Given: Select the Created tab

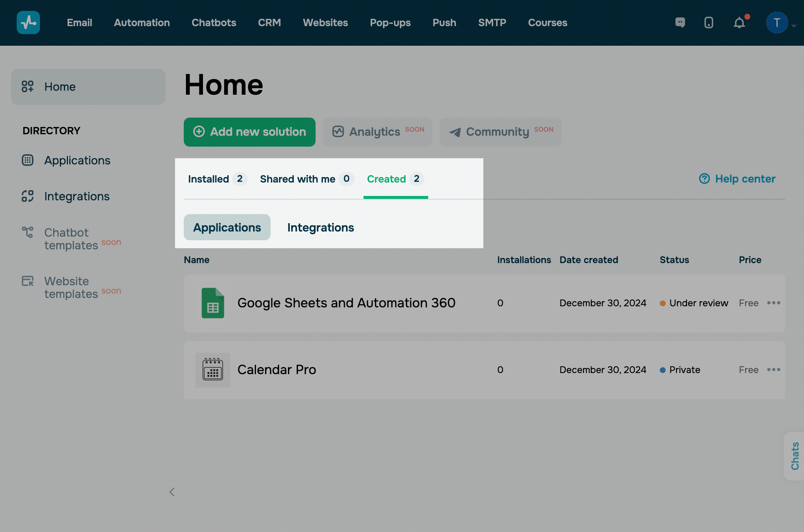Looking at the screenshot, I should click(396, 179).
